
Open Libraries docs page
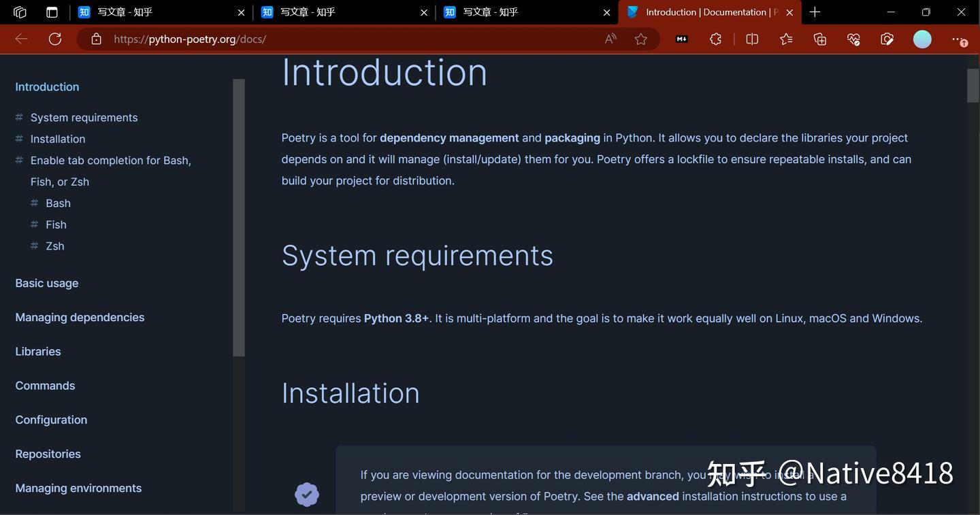tap(38, 351)
